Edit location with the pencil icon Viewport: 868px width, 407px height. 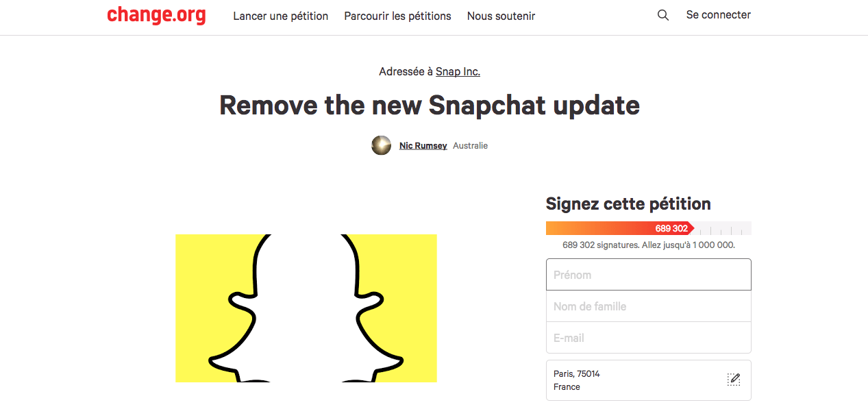[x=734, y=380]
